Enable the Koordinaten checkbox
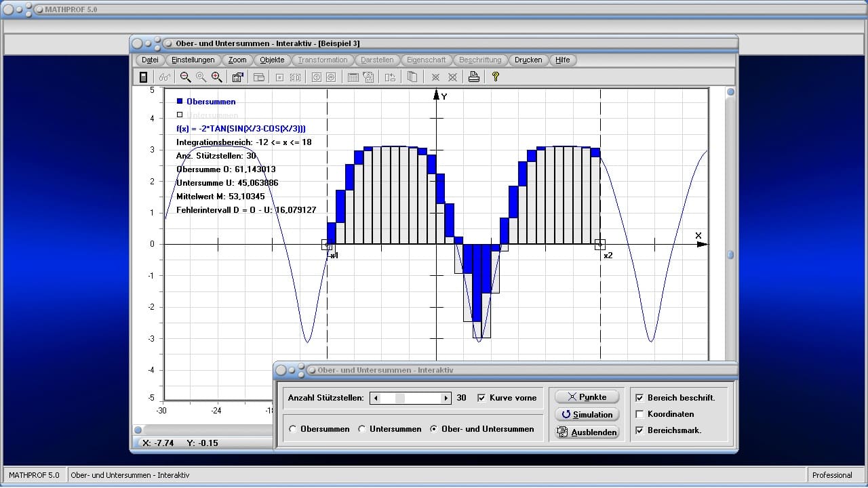Image resolution: width=868 pixels, height=488 pixels. click(x=639, y=414)
